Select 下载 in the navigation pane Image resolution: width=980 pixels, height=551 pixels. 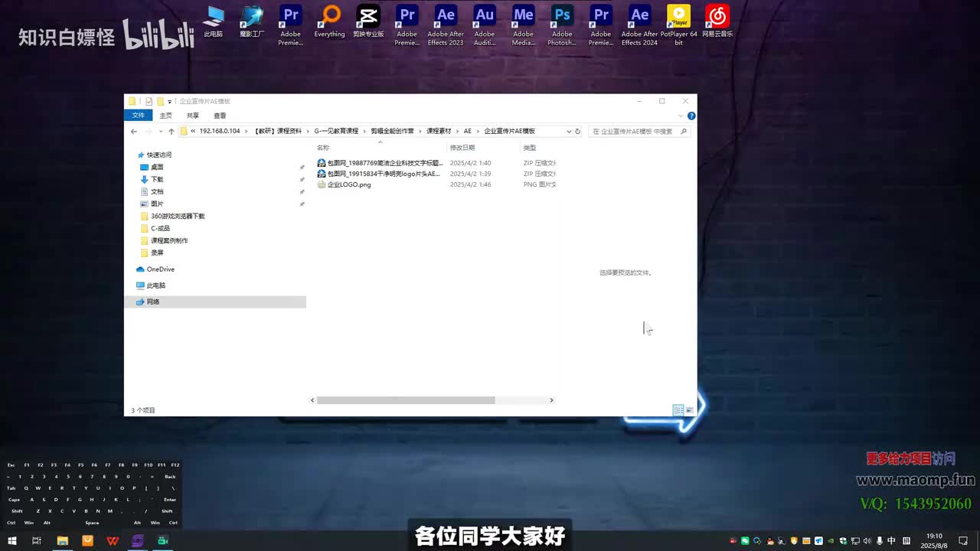click(157, 179)
